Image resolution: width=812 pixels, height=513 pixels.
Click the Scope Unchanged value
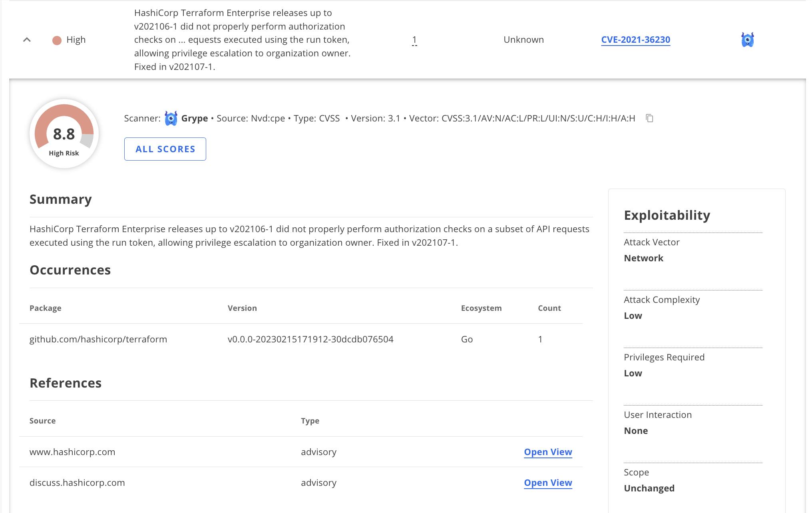point(649,488)
